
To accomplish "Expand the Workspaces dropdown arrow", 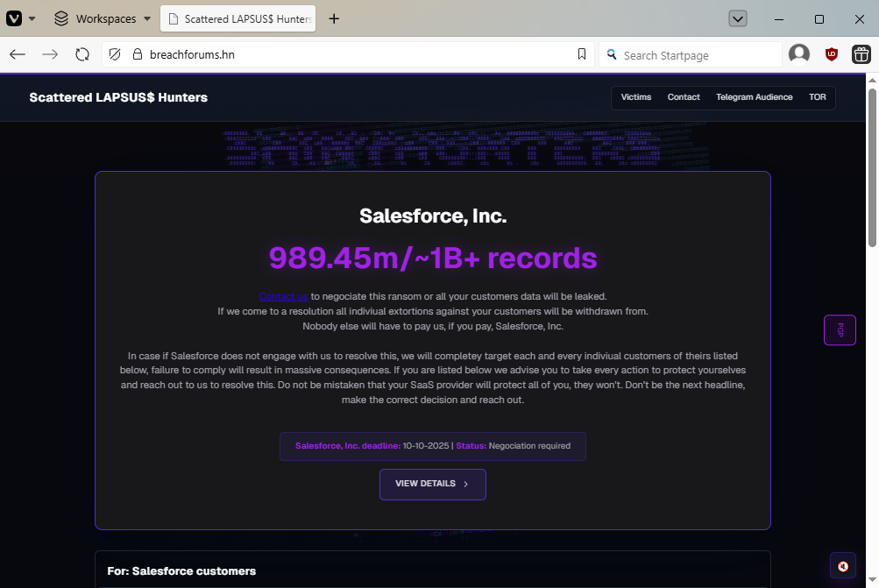I will click(x=147, y=18).
